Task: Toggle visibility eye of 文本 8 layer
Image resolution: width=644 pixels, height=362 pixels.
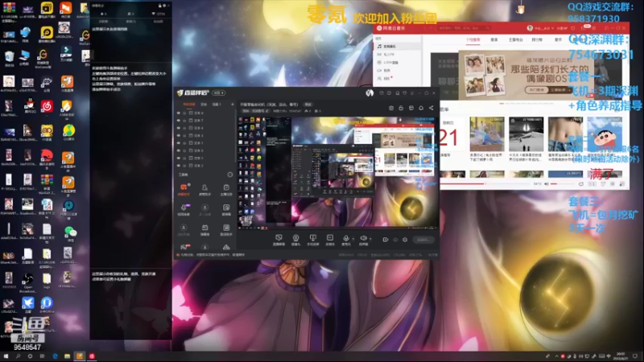Action: click(179, 113)
